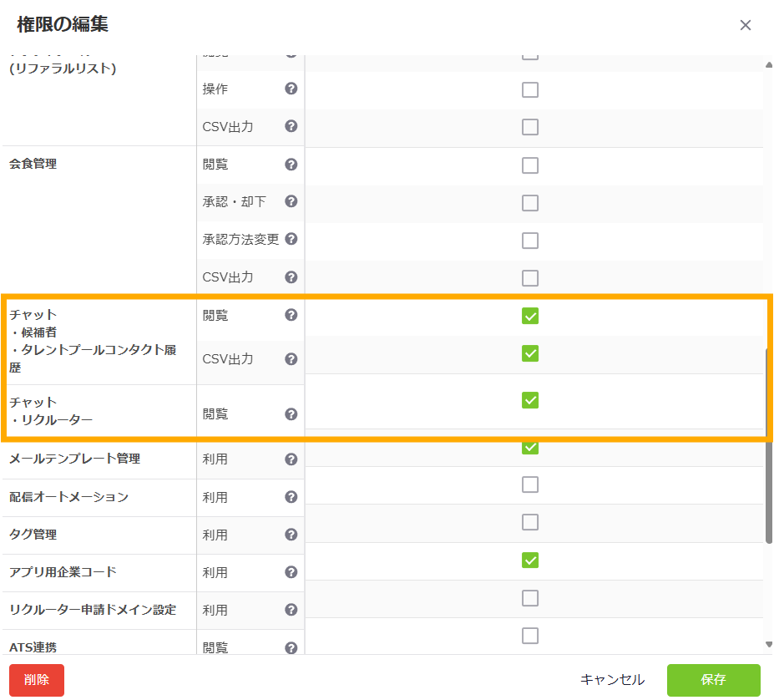The height and width of the screenshot is (700, 774).
Task: Open help icon for 会食管理 閲覧
Action: pos(291,164)
